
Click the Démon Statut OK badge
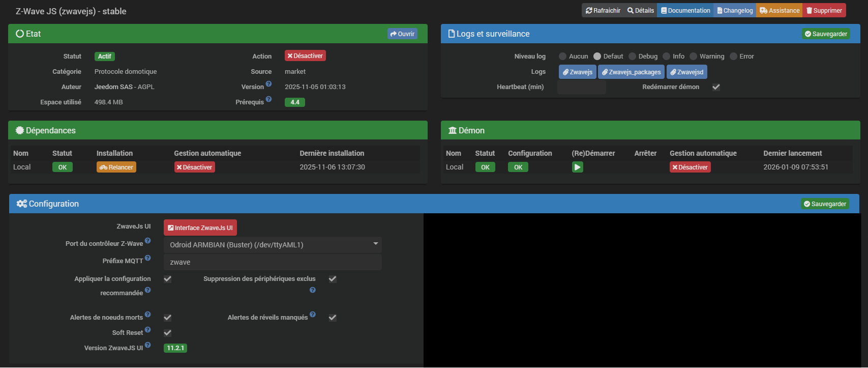(485, 167)
